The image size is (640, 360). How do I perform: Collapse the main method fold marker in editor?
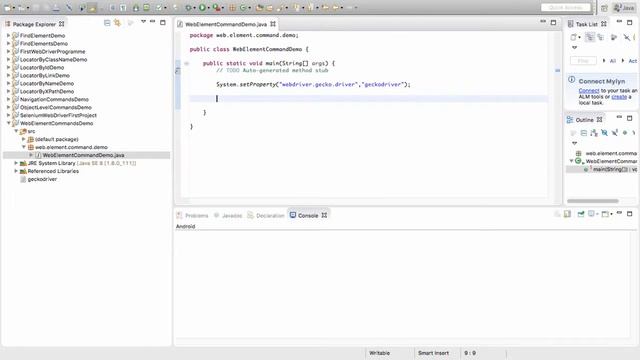pyautogui.click(x=187, y=63)
